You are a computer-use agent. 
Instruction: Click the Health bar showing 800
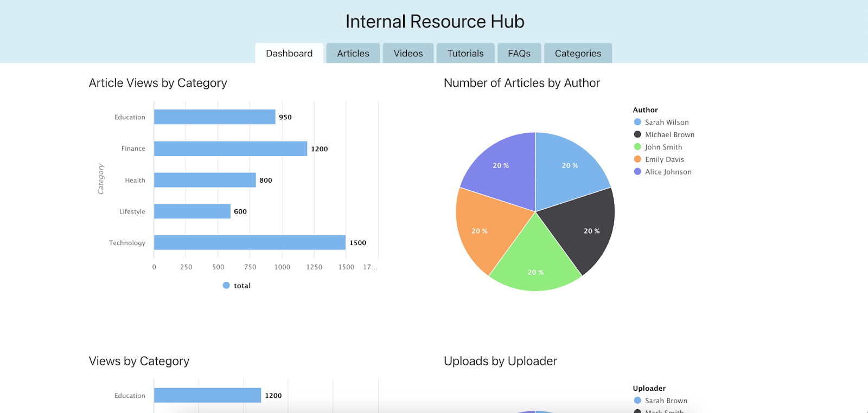(205, 180)
